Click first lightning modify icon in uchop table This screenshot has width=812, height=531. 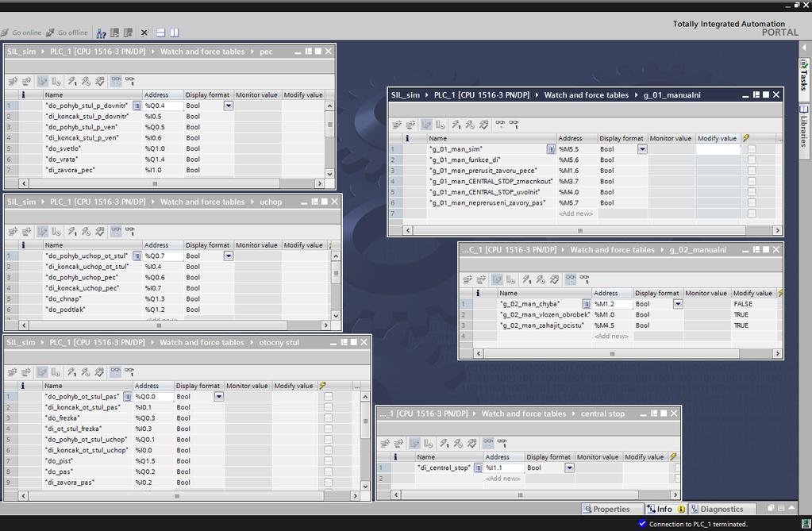pyautogui.click(x=72, y=232)
